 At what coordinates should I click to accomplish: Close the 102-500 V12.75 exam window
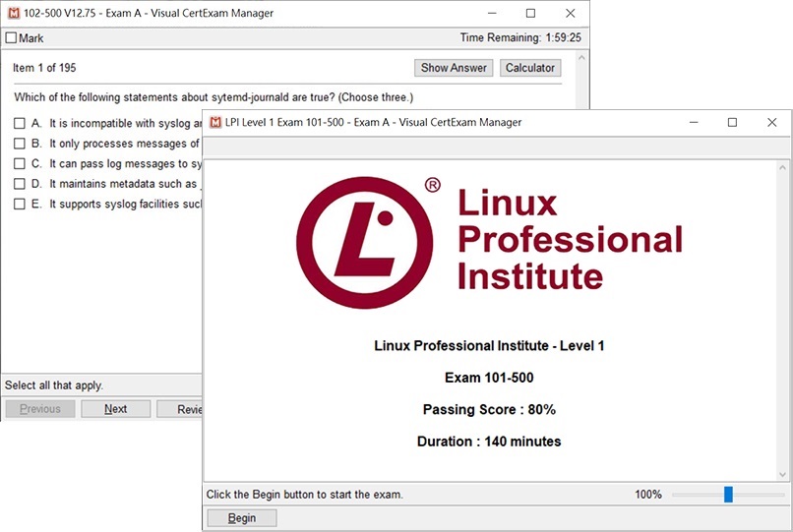pyautogui.click(x=571, y=13)
